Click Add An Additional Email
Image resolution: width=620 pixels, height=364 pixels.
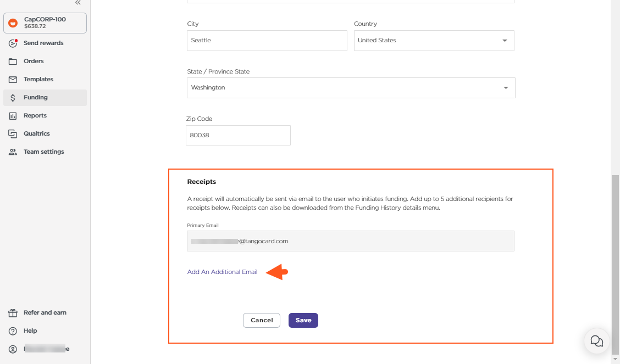click(222, 271)
